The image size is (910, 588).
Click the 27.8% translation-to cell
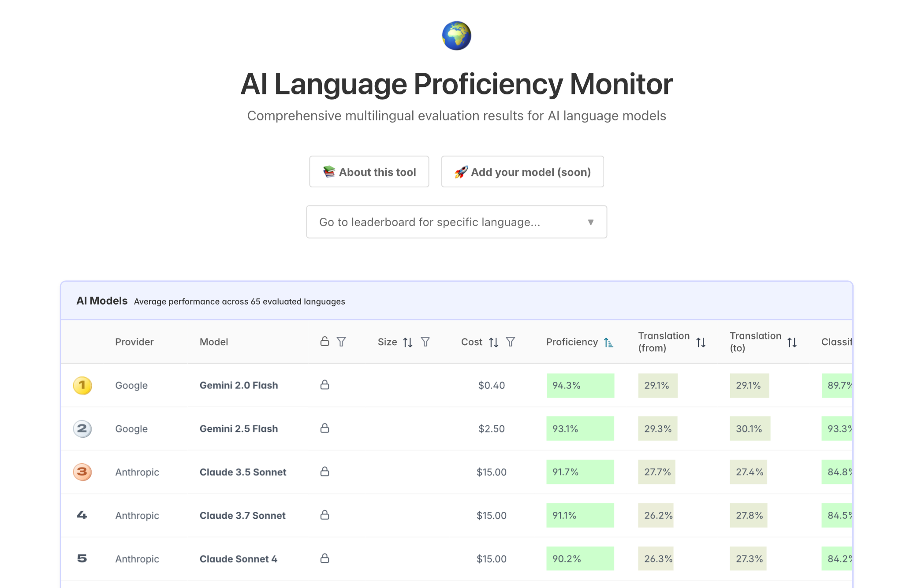pos(749,515)
